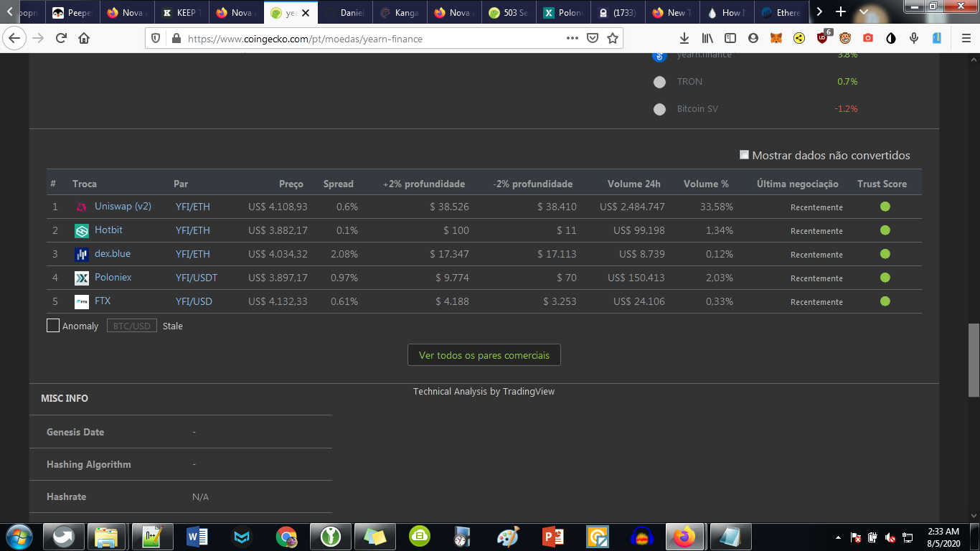Open the page actions three-dot menu
The image size is (980, 551).
(572, 39)
